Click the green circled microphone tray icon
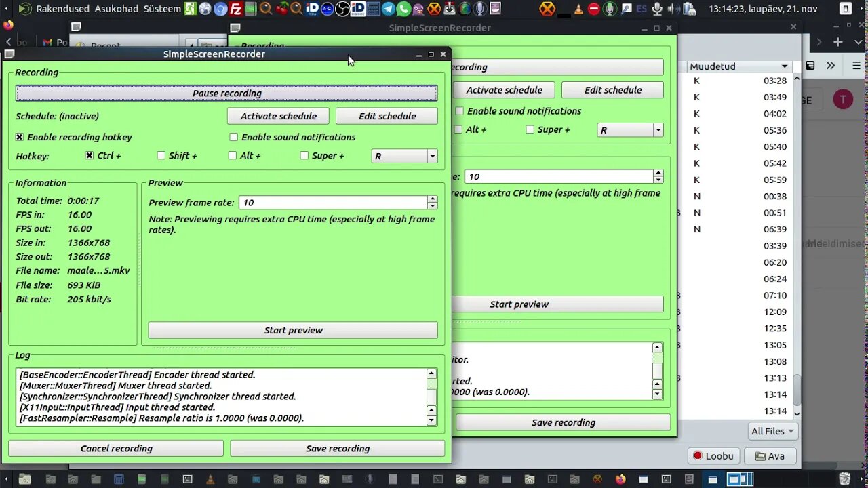This screenshot has height=488, width=868. pos(610,9)
